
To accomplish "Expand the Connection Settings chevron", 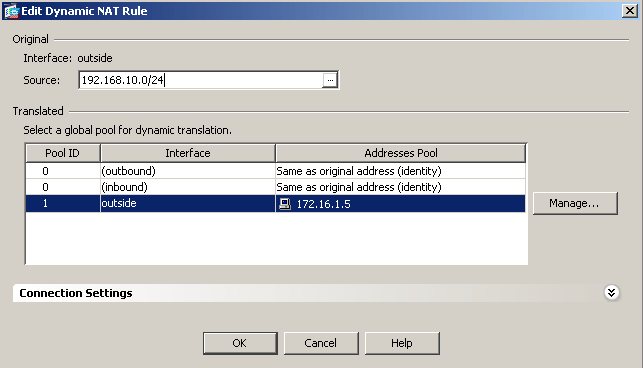I will [x=611, y=293].
